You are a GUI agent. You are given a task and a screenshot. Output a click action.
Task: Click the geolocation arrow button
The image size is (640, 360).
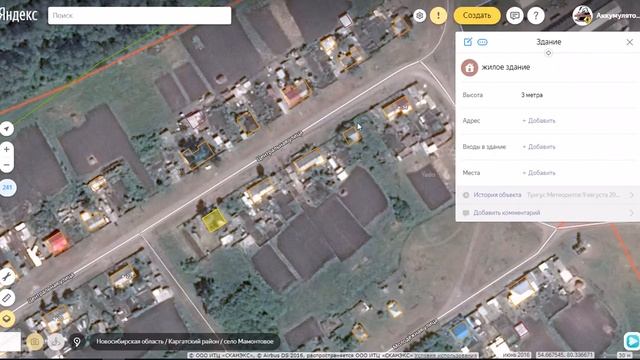(x=7, y=129)
